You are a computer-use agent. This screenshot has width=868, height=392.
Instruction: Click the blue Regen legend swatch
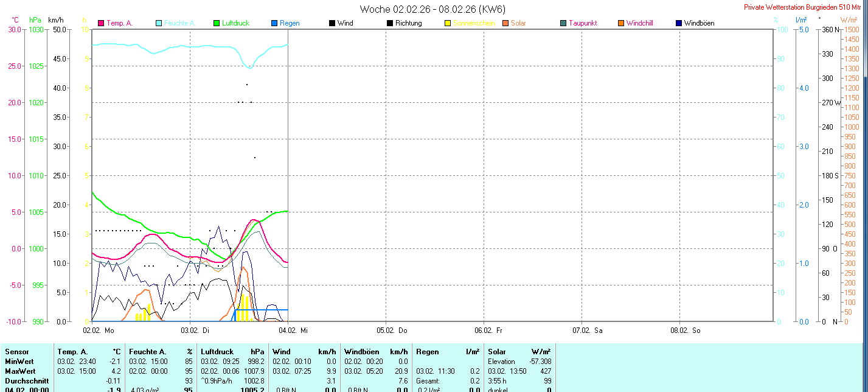[274, 23]
